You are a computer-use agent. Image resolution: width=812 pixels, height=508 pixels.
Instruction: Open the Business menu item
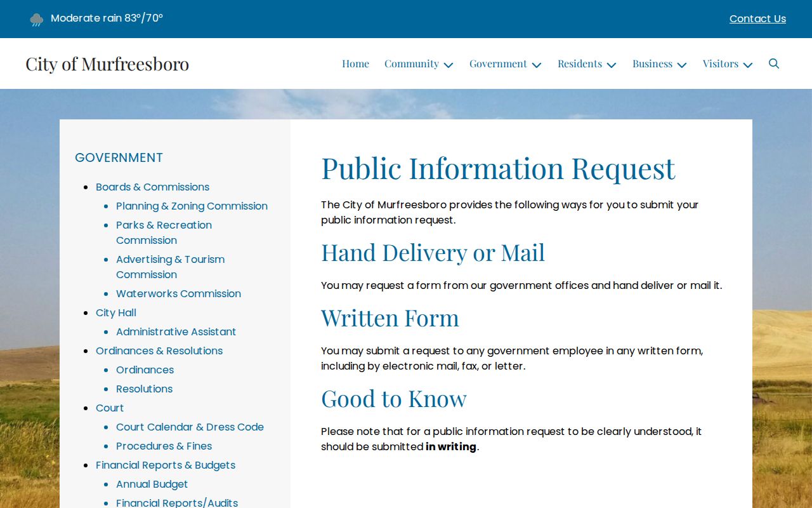(x=652, y=63)
